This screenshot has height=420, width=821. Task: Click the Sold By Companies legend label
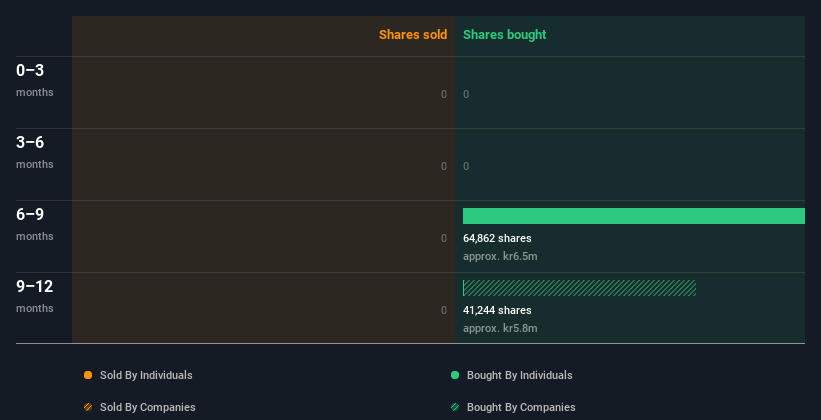(148, 407)
